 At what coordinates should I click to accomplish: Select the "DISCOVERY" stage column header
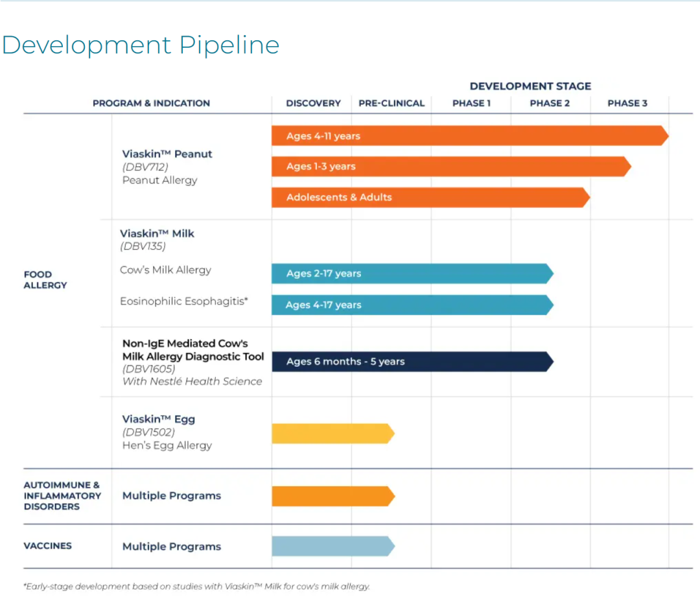(x=314, y=103)
